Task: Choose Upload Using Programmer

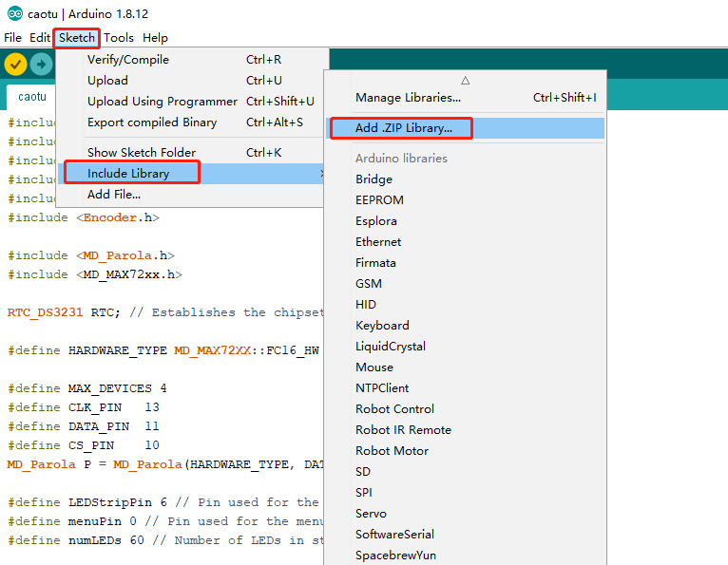Action: (x=190, y=101)
